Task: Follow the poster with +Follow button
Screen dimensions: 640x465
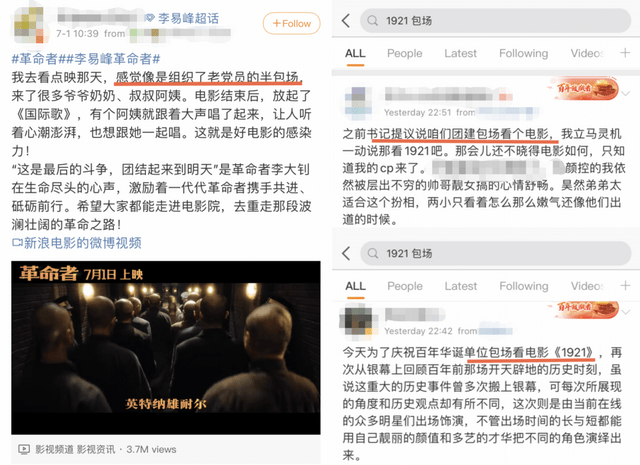Action: pyautogui.click(x=291, y=23)
